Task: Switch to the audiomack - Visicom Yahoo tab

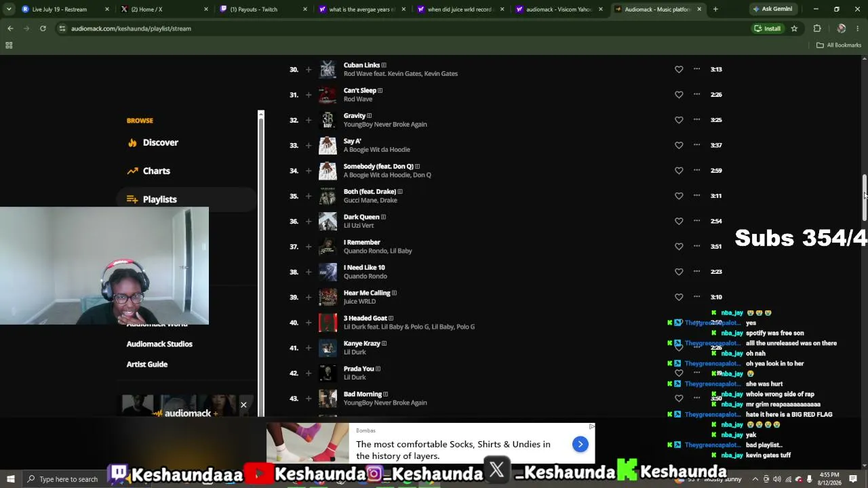Action: [x=561, y=9]
